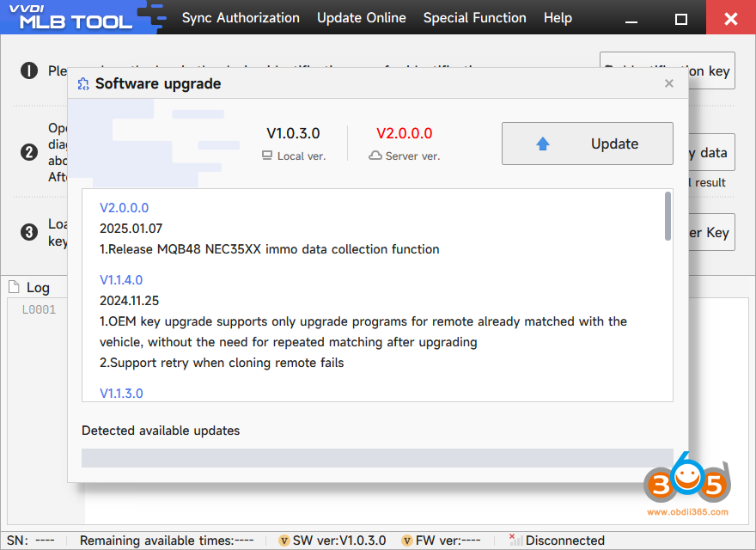
Task: Click the FW ver badge icon
Action: 407,541
